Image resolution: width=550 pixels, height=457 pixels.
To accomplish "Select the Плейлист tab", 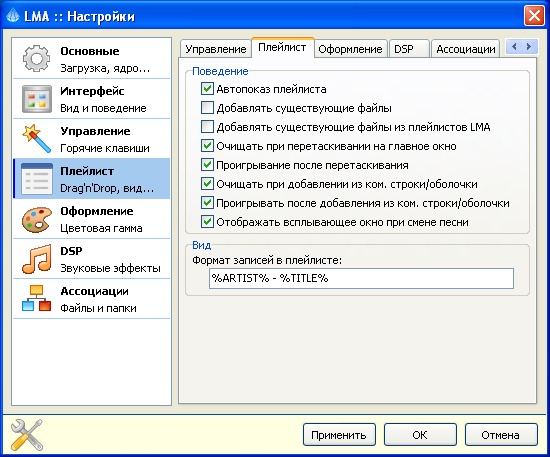I will click(x=282, y=47).
